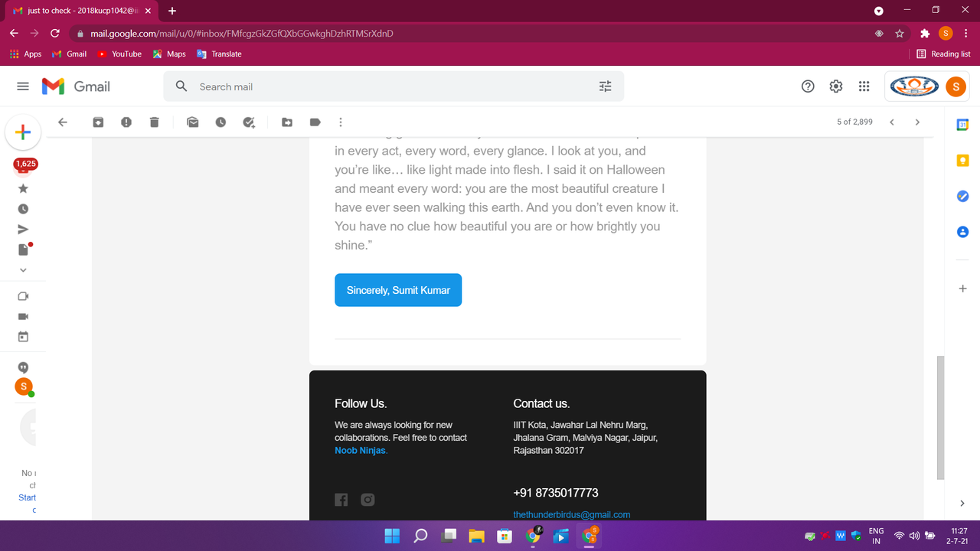Open the Reading list

click(943, 54)
